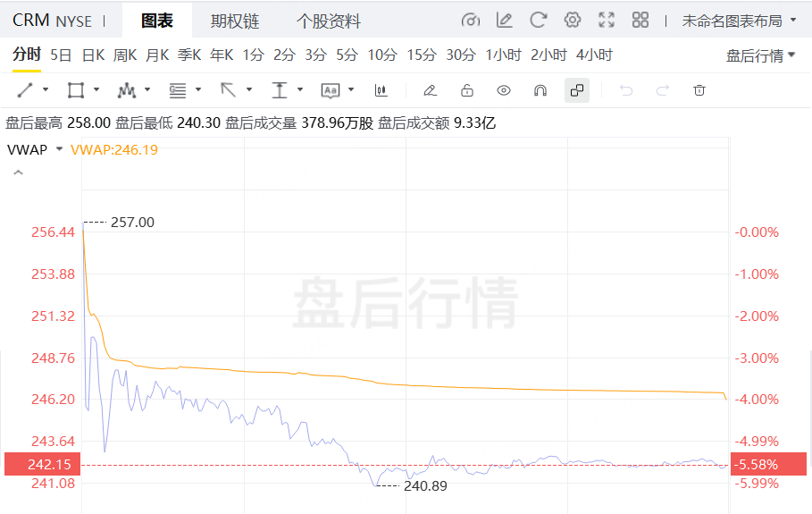Select the 15分 interval

point(421,55)
